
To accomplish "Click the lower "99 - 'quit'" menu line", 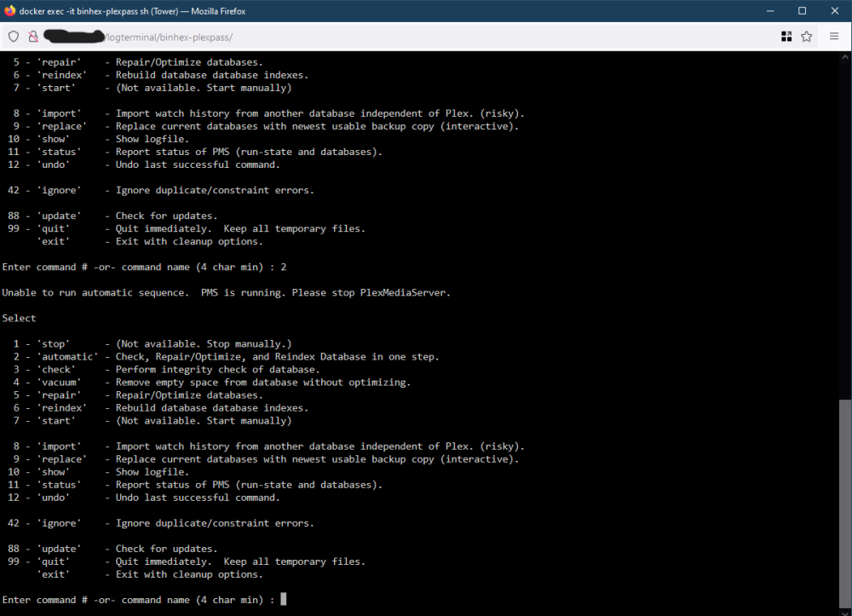I will coord(187,561).
